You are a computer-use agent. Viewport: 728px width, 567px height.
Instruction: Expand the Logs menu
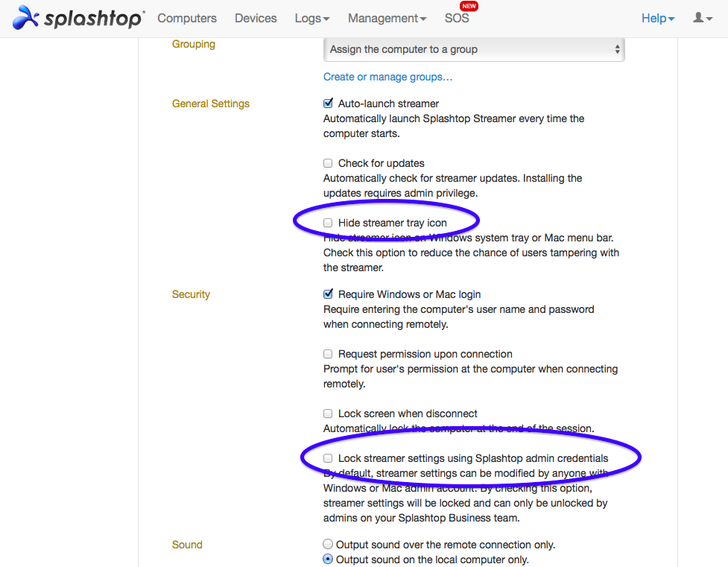click(x=312, y=18)
